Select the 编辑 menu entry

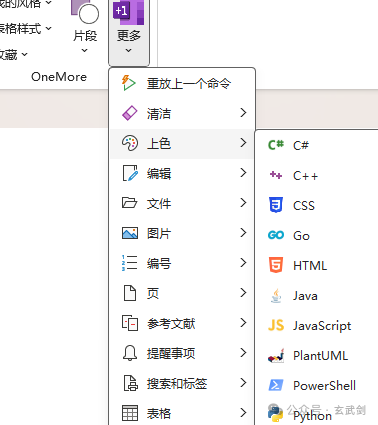tap(182, 174)
